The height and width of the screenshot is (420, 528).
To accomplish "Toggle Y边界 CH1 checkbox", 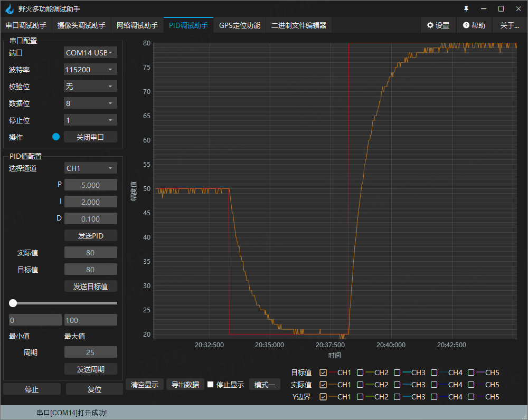I will pyautogui.click(x=323, y=397).
